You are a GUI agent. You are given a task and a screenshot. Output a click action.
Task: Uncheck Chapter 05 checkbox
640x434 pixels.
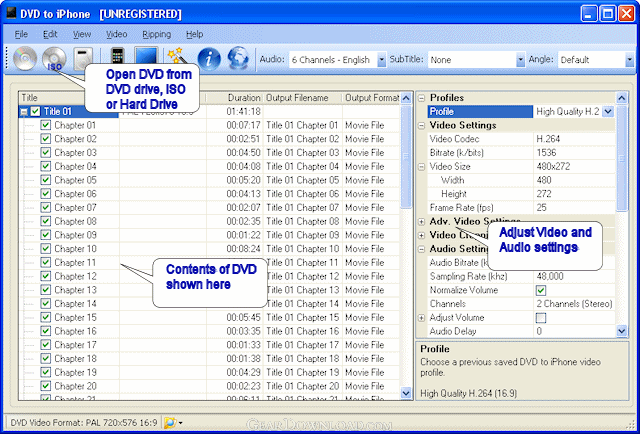[x=45, y=180]
